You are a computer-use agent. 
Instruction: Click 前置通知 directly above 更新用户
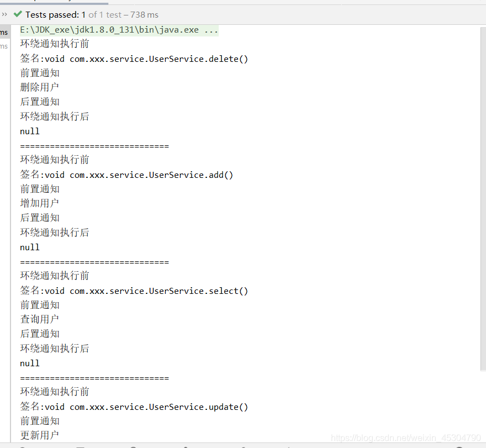point(40,421)
